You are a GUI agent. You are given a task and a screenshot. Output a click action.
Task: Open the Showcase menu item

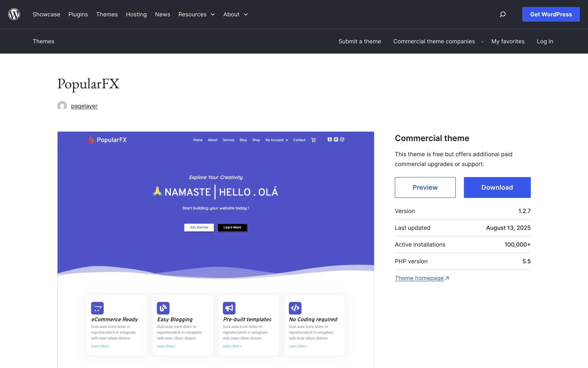click(x=46, y=14)
